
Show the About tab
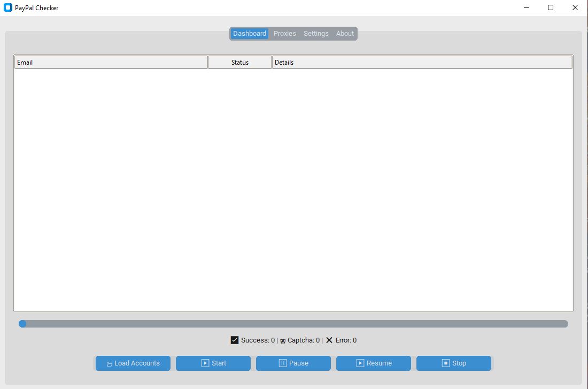coord(345,34)
